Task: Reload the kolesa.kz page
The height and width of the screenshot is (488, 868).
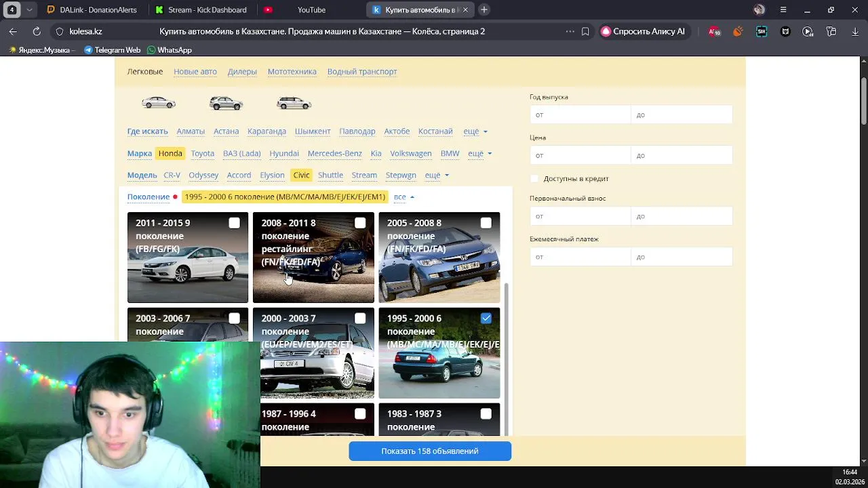Action: 37,31
